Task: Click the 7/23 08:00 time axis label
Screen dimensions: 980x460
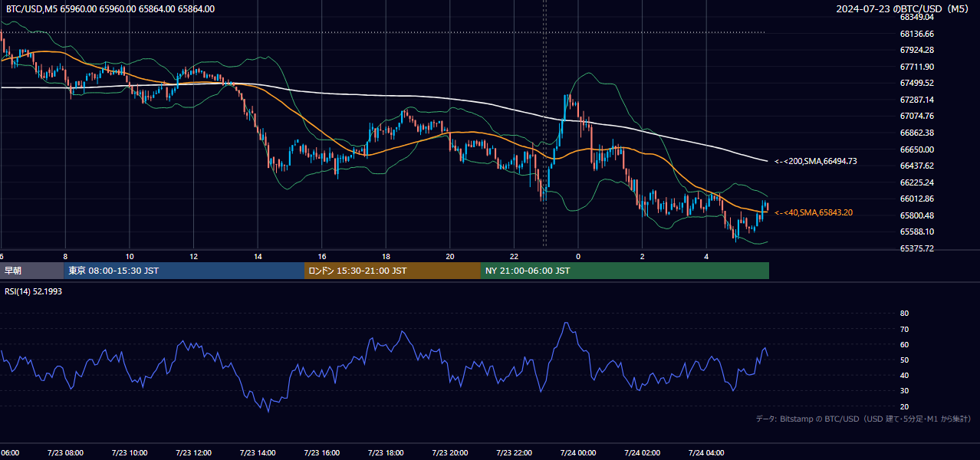Action: 64,452
